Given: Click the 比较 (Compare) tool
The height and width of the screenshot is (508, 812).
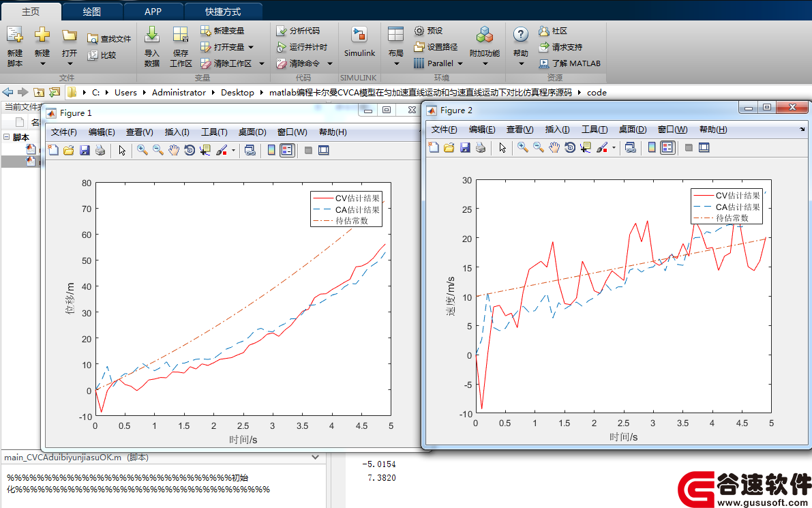Looking at the screenshot, I should pyautogui.click(x=102, y=55).
